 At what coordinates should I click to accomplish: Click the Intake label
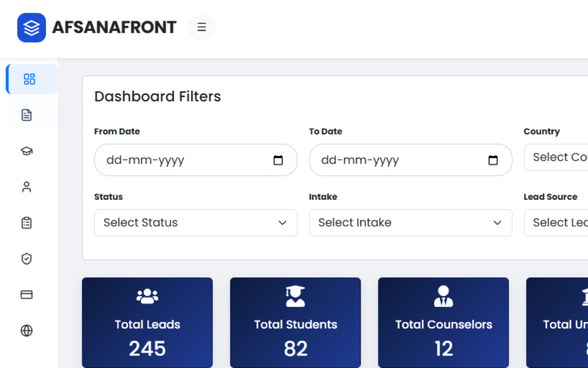point(323,197)
